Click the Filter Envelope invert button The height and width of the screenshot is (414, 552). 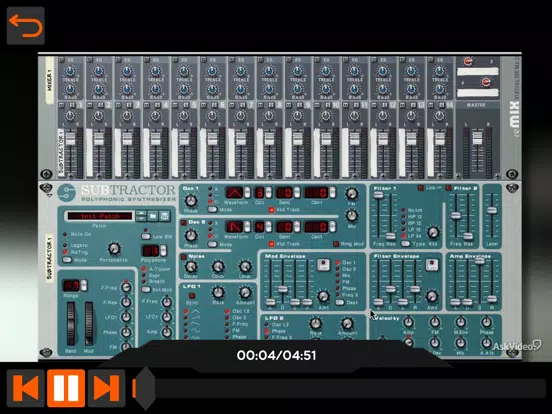(x=432, y=265)
